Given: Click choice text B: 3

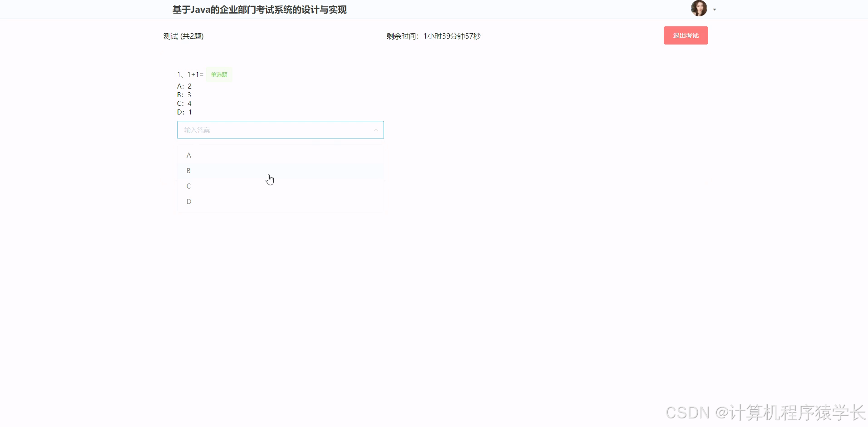Looking at the screenshot, I should (x=184, y=95).
